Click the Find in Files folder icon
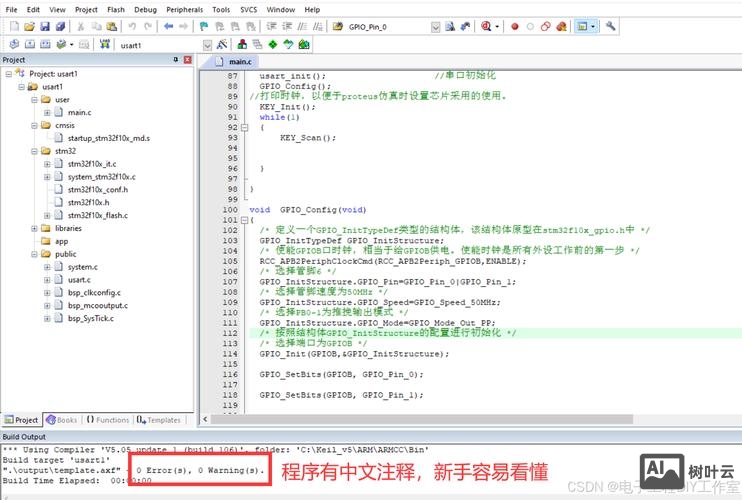742x500 pixels. [x=338, y=26]
